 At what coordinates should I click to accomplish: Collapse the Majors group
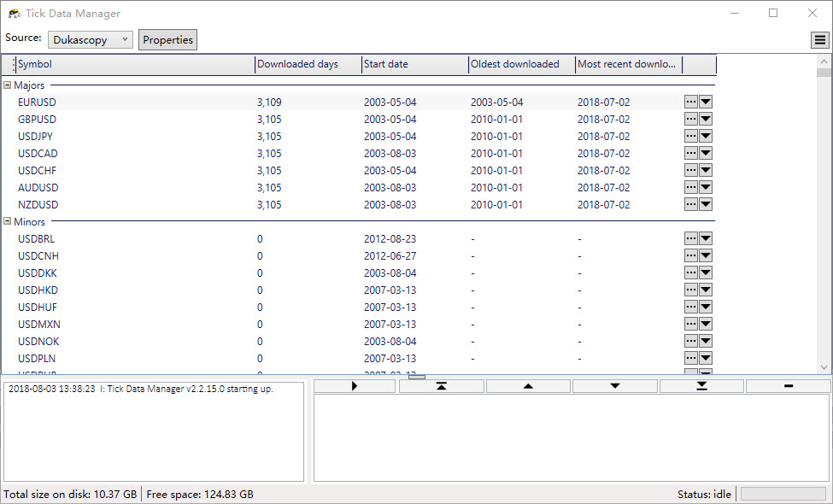[x=8, y=85]
